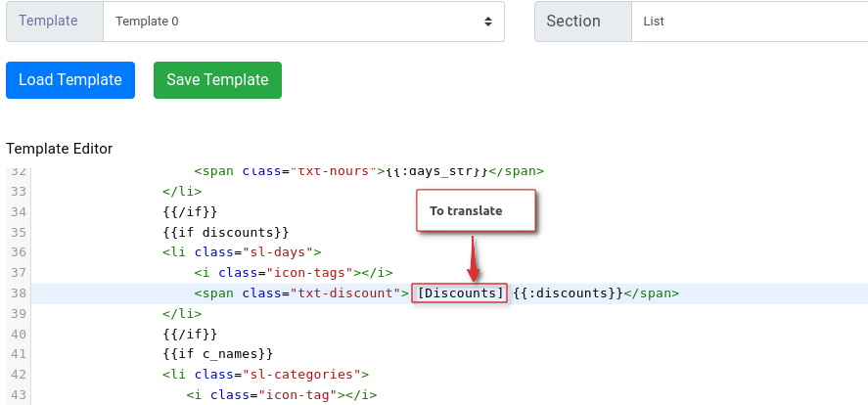Click i class="icon-tag" code line
This screenshot has width=868, height=405.
282,395
